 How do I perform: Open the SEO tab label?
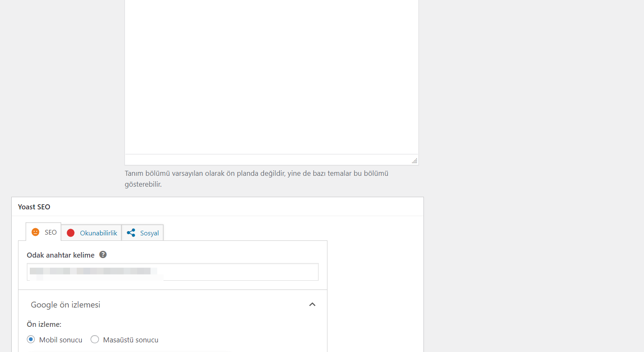point(51,232)
